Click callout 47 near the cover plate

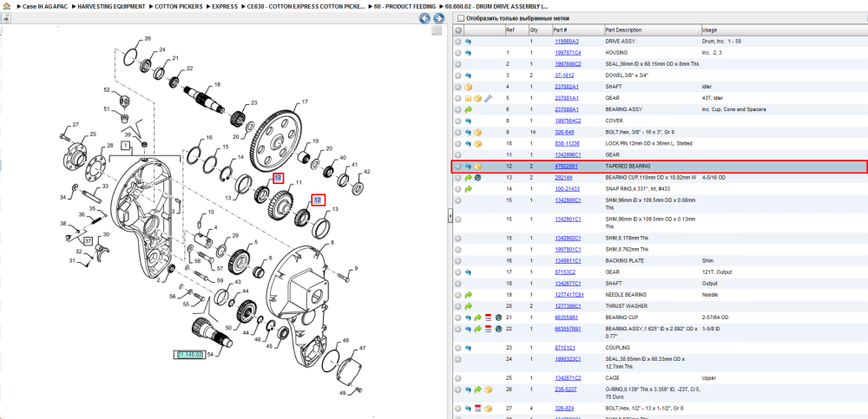[362, 348]
